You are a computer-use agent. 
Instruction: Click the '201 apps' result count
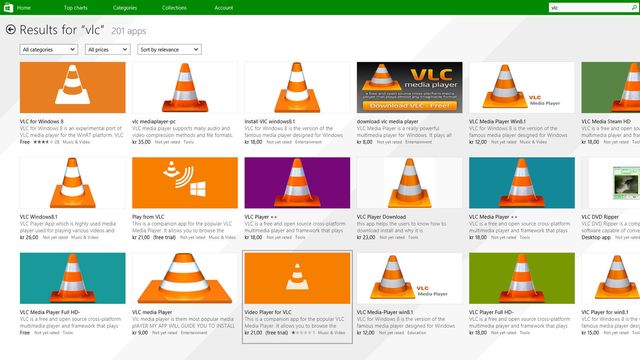point(129,31)
